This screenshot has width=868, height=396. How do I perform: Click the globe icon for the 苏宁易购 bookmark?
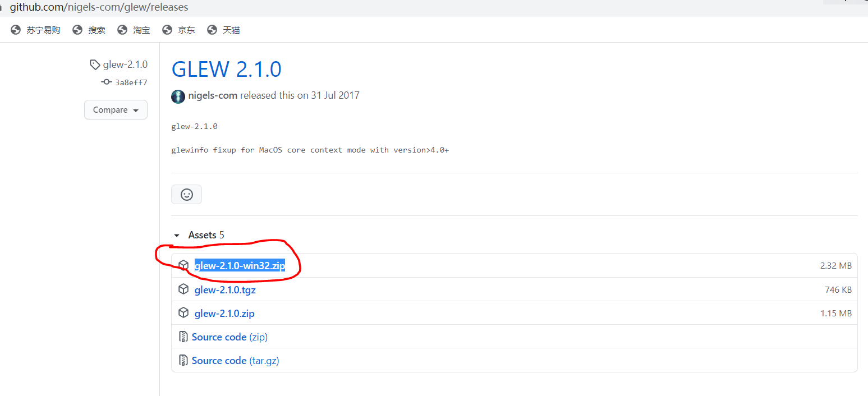tap(15, 30)
